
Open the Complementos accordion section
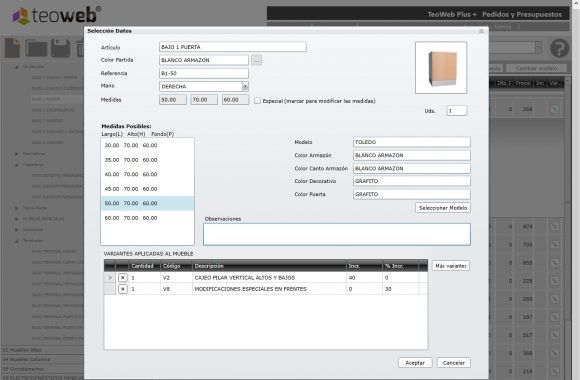coord(43,369)
